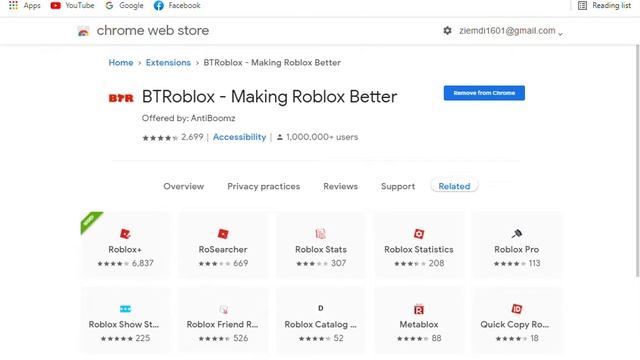This screenshot has height=360, width=640.
Task: Click the green Added ribbon on Roblox+
Action: (91, 221)
